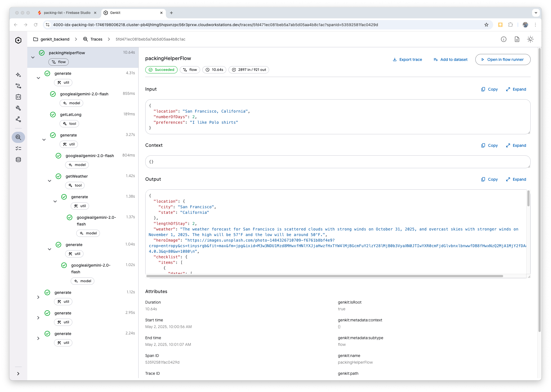Select the getWeather span row
The height and width of the screenshot is (392, 551).
pyautogui.click(x=83, y=181)
